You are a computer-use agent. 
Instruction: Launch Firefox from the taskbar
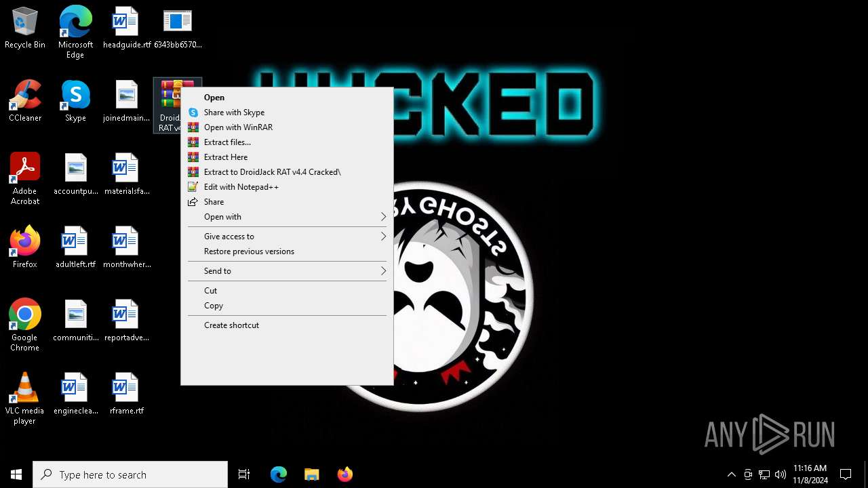point(345,474)
